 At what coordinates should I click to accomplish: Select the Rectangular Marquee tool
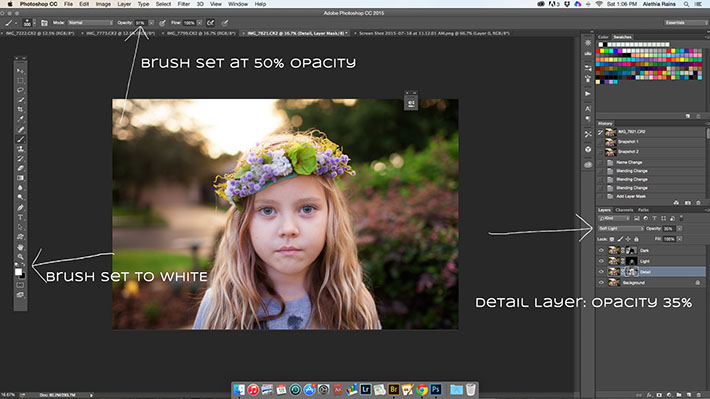tap(20, 81)
